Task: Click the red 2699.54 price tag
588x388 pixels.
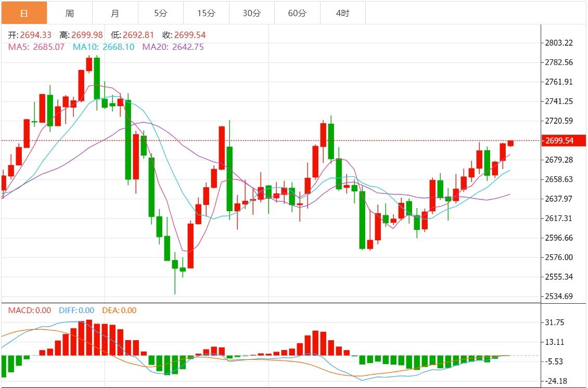Action: click(x=563, y=140)
